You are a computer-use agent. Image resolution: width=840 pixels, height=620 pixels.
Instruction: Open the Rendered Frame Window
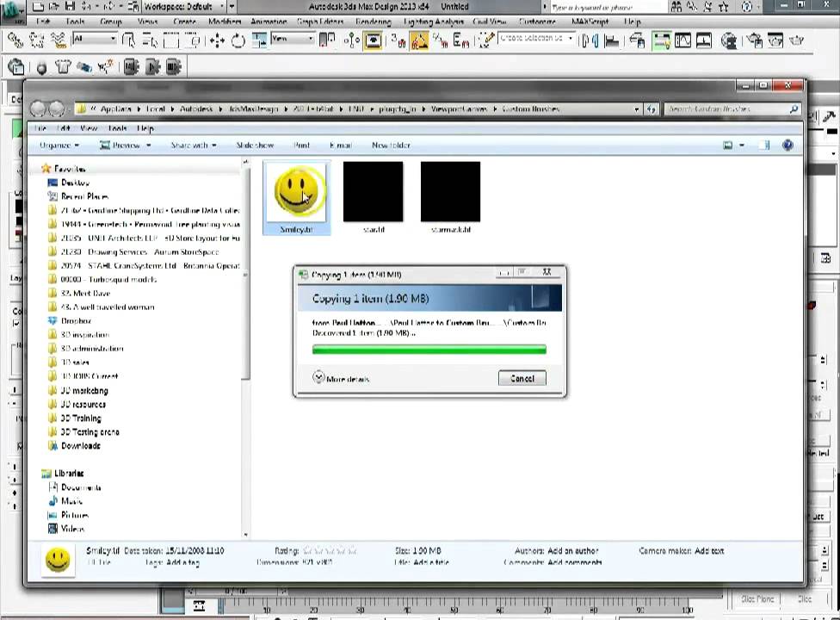[775, 40]
